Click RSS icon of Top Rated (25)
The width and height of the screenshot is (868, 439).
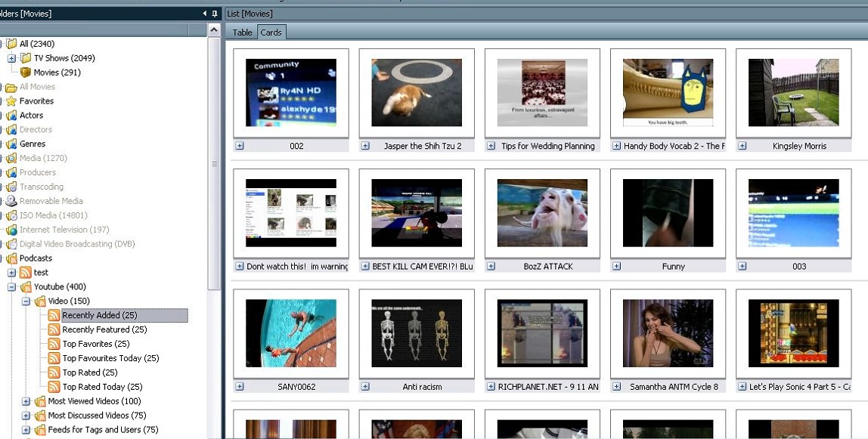click(x=54, y=373)
